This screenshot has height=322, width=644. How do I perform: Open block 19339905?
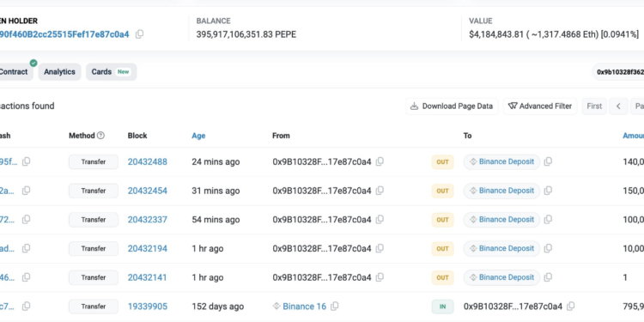(x=148, y=307)
